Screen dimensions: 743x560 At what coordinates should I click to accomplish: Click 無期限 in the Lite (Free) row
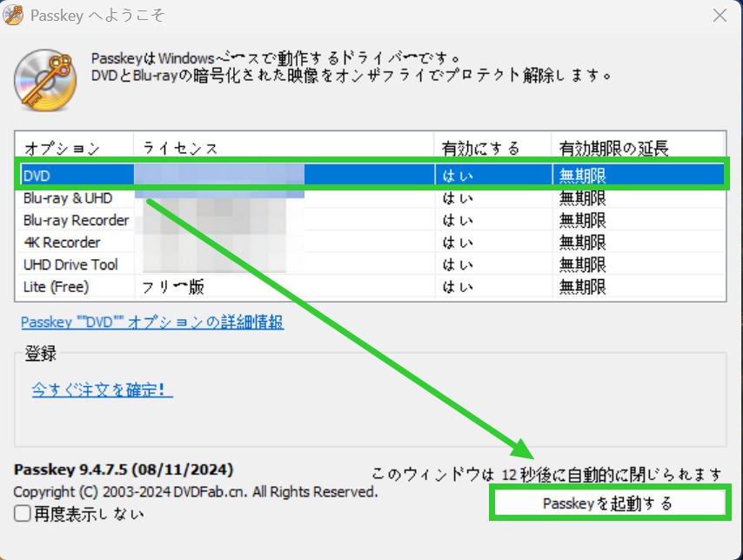tap(582, 287)
